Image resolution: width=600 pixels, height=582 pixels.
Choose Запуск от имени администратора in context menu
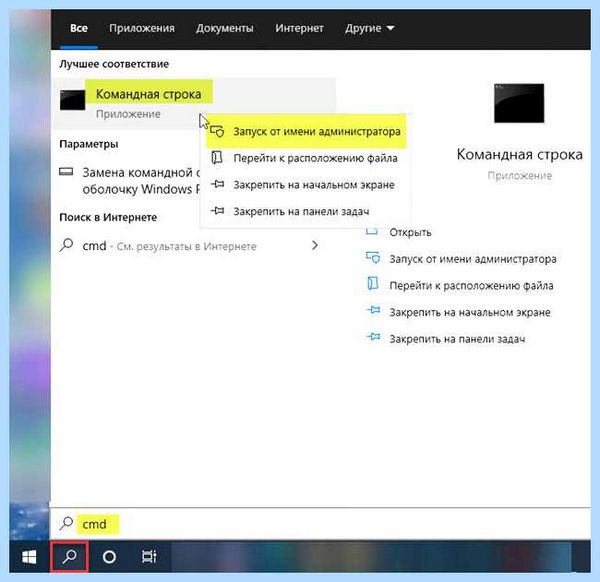click(x=306, y=131)
